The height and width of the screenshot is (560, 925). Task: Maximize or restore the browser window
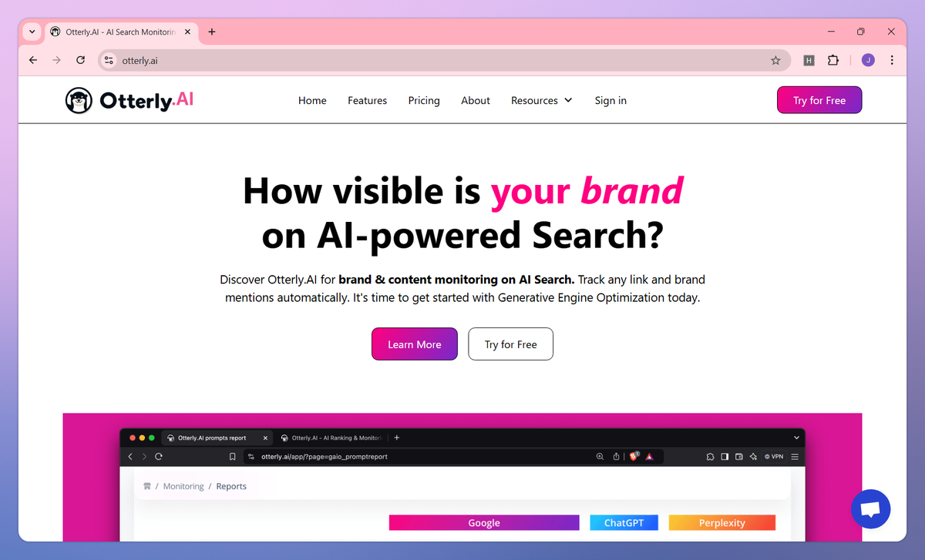coord(861,32)
